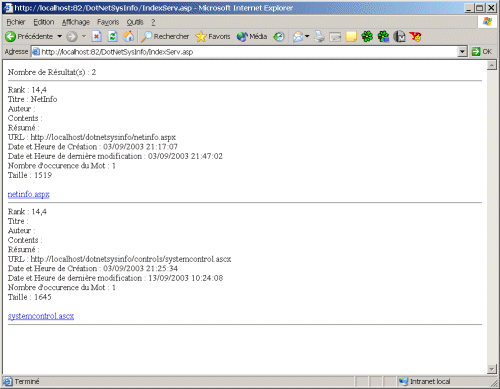Click the first green ICQ flower icon

(367, 36)
